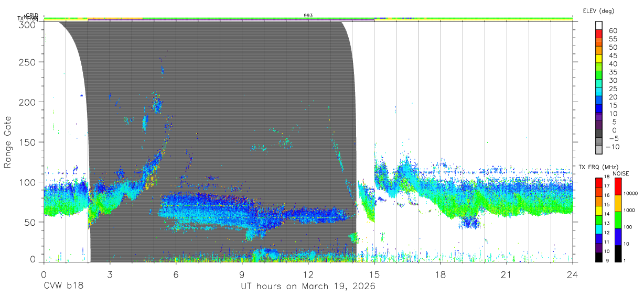Click '12' on the UT hours axis
This screenshot has width=644, height=297.
tap(308, 274)
